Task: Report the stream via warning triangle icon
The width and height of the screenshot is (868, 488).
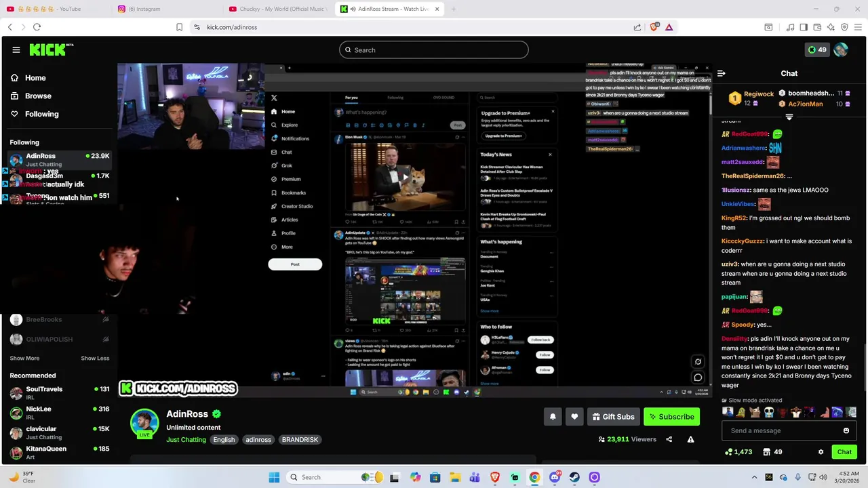Action: pyautogui.click(x=690, y=439)
